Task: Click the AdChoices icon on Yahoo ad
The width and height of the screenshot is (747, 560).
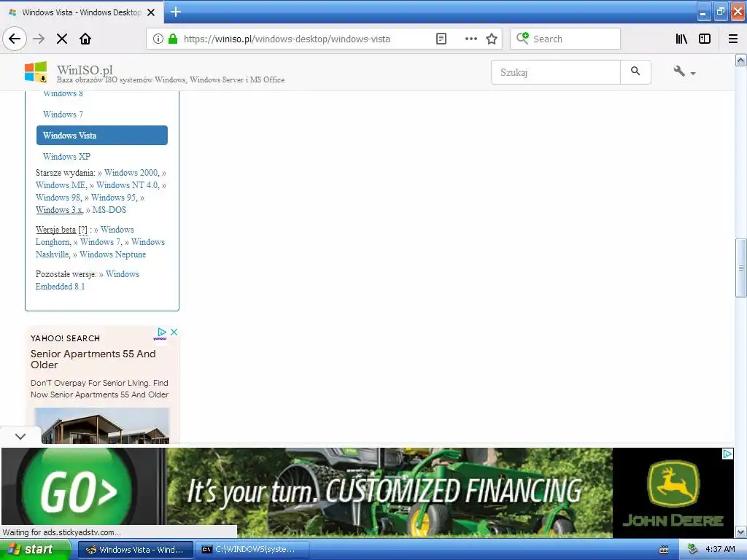Action: 162,332
